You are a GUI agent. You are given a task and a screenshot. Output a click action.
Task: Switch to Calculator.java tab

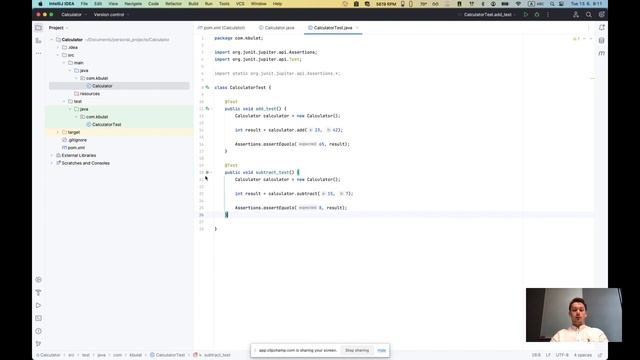[276, 28]
